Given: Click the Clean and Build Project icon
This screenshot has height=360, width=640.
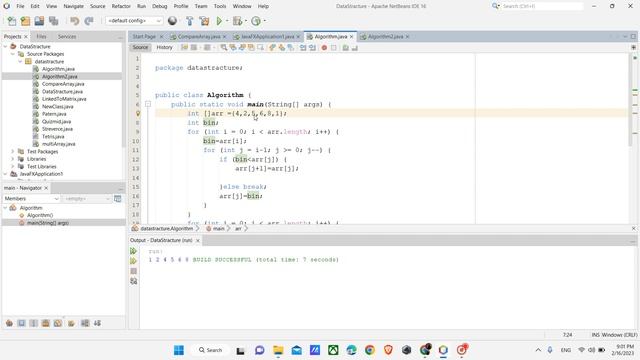Looking at the screenshot, I should coord(204,21).
